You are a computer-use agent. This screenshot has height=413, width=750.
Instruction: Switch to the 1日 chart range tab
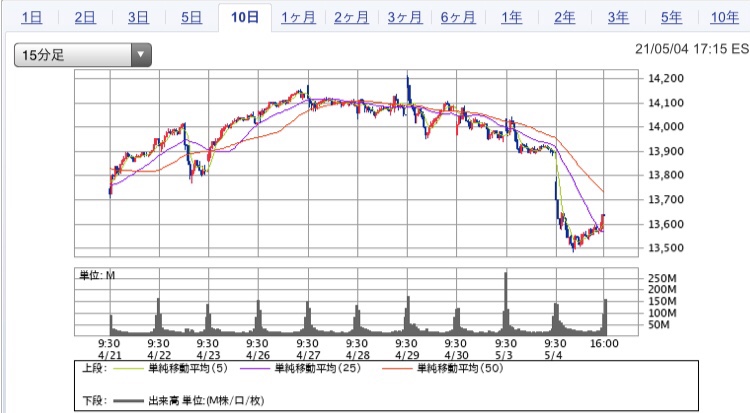pos(32,17)
